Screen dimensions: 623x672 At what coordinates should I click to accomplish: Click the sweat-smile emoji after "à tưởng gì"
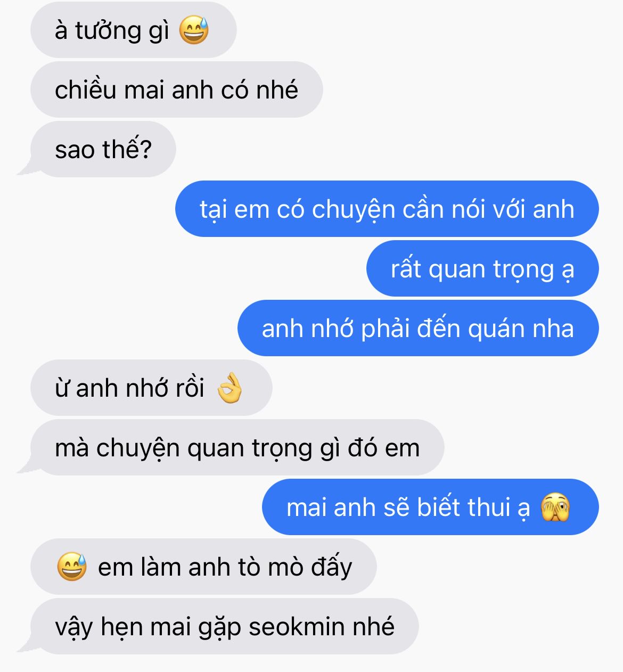point(194,30)
